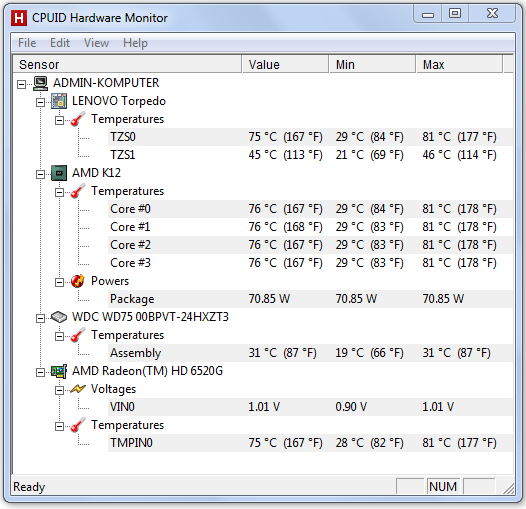This screenshot has width=526, height=509.
Task: Select the VIN0 voltage row
Action: pos(310,407)
